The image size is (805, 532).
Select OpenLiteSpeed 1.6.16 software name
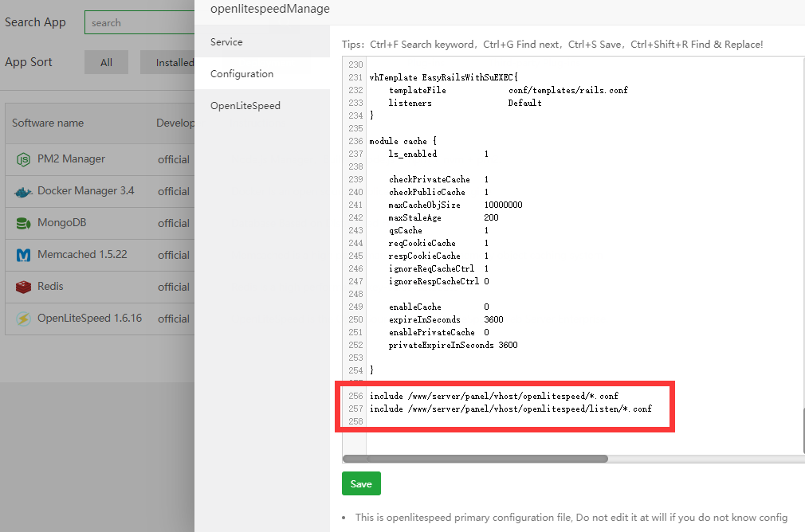click(x=89, y=318)
